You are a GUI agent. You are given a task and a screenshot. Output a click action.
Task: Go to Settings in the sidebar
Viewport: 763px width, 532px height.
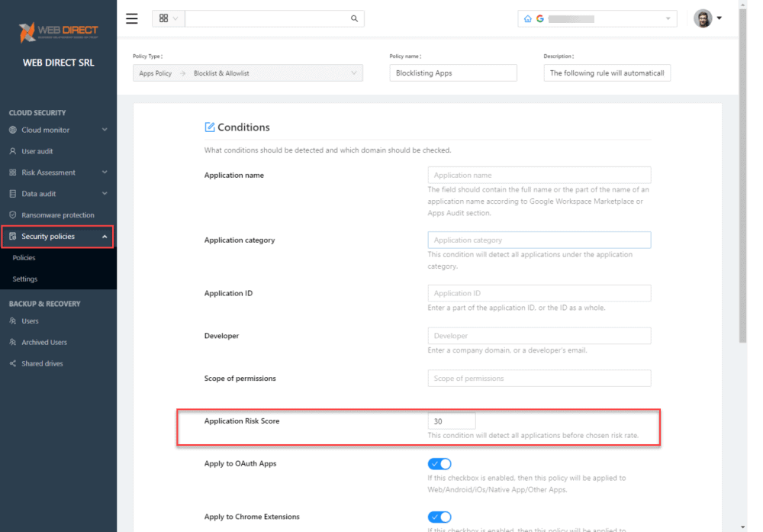tap(25, 279)
